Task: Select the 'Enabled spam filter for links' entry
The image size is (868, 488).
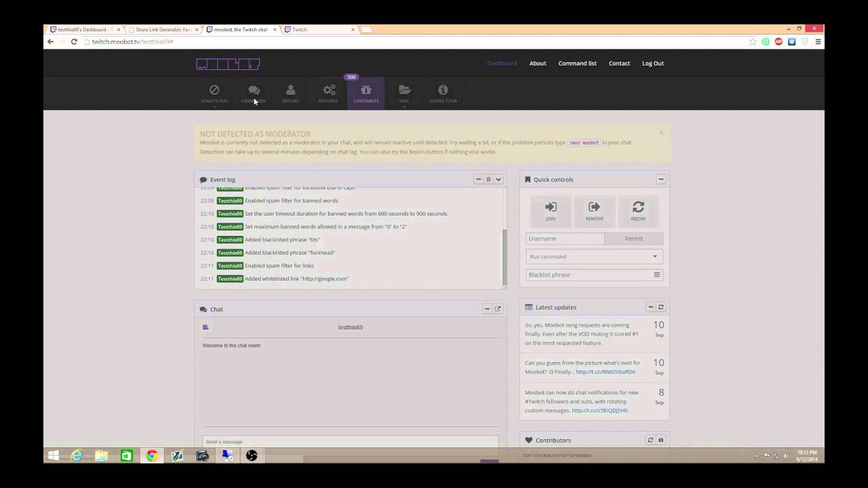Action: 279,266
